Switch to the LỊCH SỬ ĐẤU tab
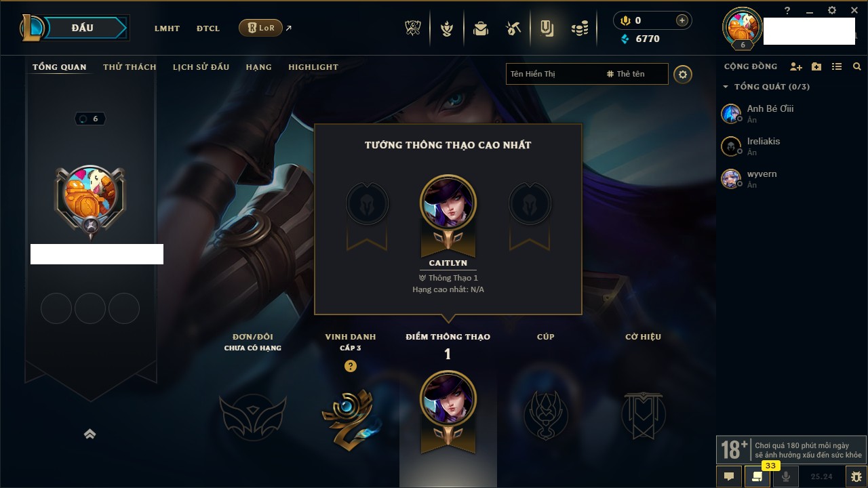Image resolution: width=868 pixels, height=488 pixels. coord(201,67)
